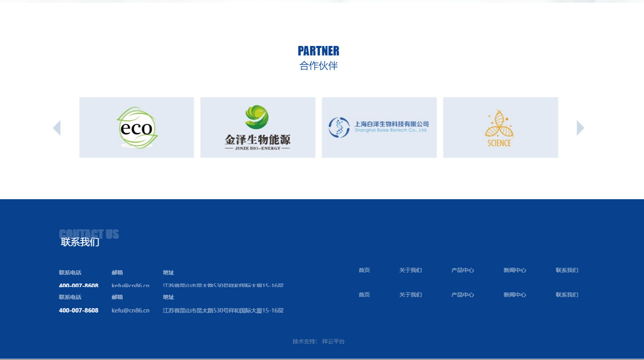
Task: Click the previous partner carousel arrow
Action: [57, 128]
